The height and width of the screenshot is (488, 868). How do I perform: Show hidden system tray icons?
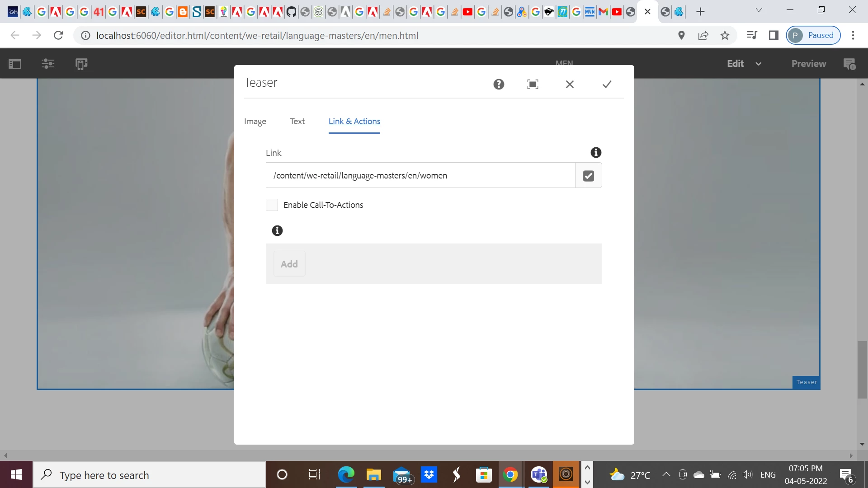(666, 474)
